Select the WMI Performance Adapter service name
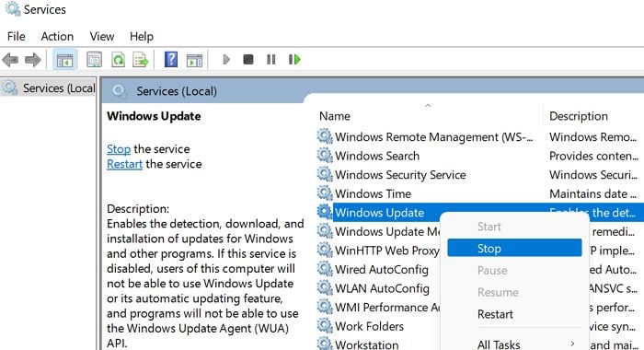The image size is (644, 350). 387,308
